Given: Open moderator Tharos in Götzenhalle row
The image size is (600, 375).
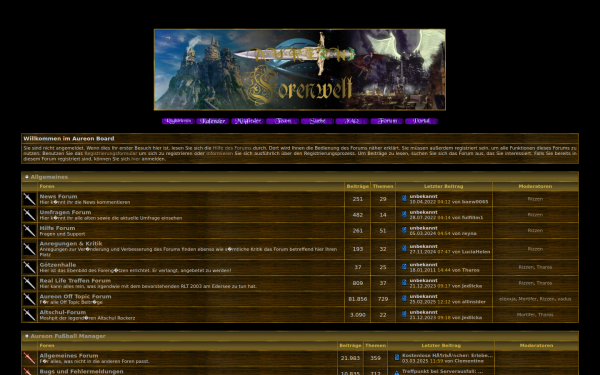Looking at the screenshot, I should click(544, 267).
